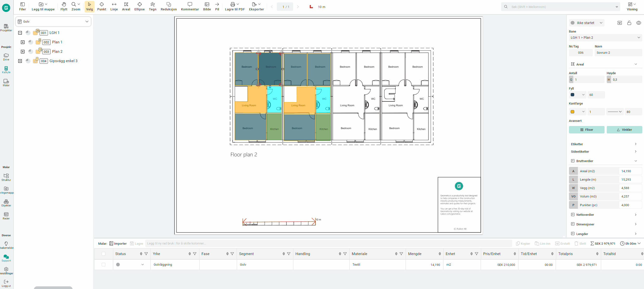Activate the Velg selection tool

pyautogui.click(x=89, y=7)
